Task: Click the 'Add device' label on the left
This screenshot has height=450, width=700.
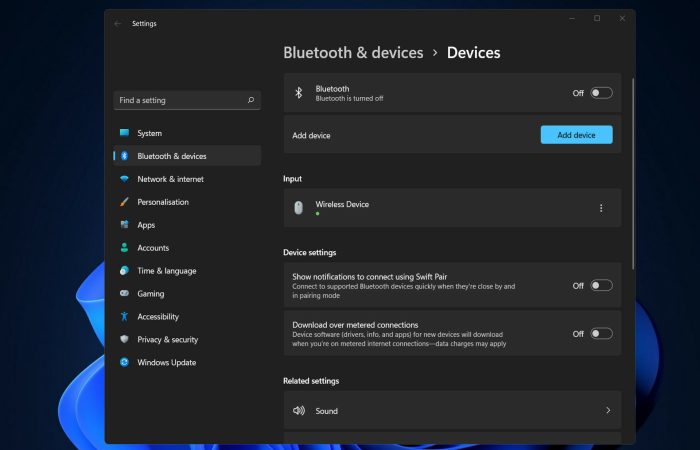Action: pyautogui.click(x=311, y=135)
